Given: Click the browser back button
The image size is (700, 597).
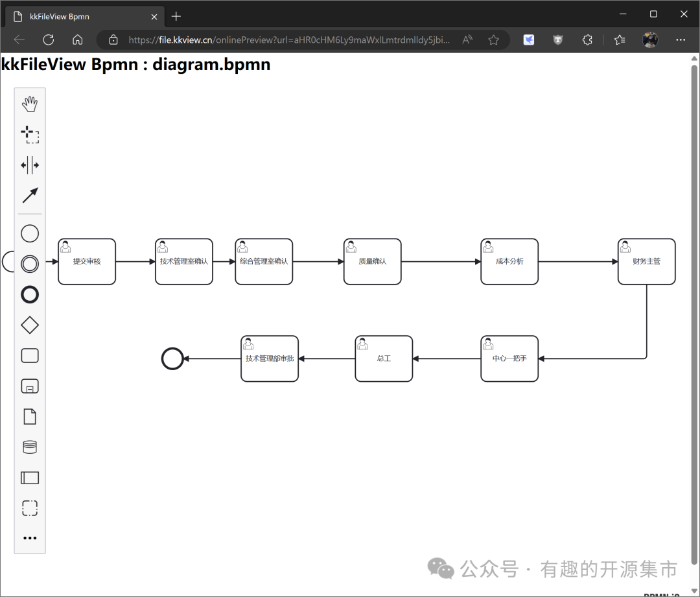Looking at the screenshot, I should tap(19, 40).
